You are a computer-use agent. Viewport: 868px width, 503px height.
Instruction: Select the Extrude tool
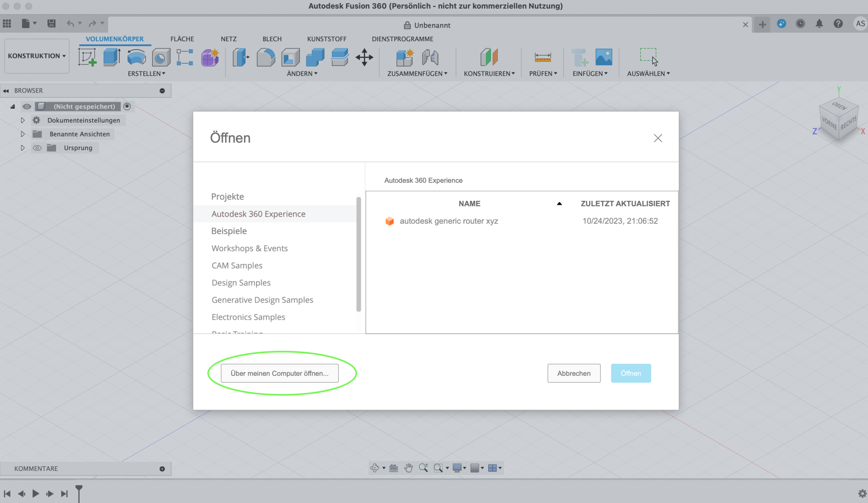(x=112, y=57)
